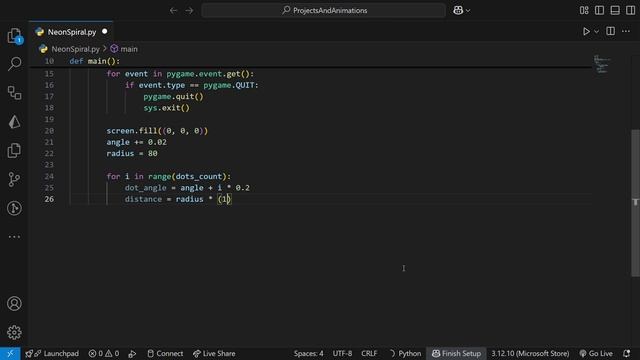
Task: Show errors and warnings count
Action: (x=104, y=353)
